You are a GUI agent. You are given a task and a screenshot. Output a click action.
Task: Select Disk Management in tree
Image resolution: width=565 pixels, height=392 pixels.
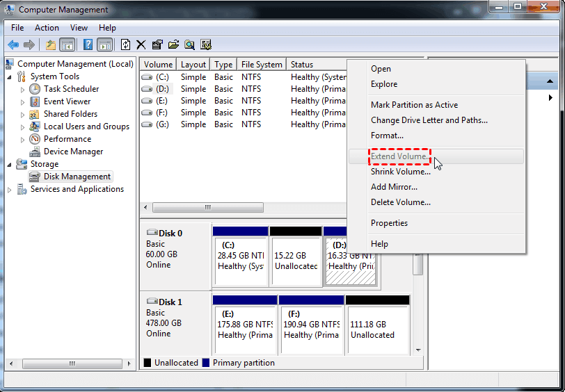(x=77, y=177)
